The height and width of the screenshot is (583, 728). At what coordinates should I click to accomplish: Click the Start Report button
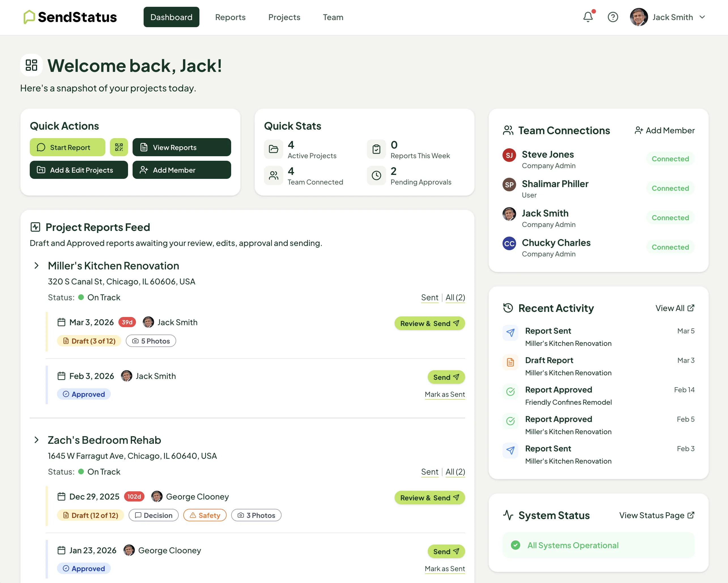coord(67,147)
